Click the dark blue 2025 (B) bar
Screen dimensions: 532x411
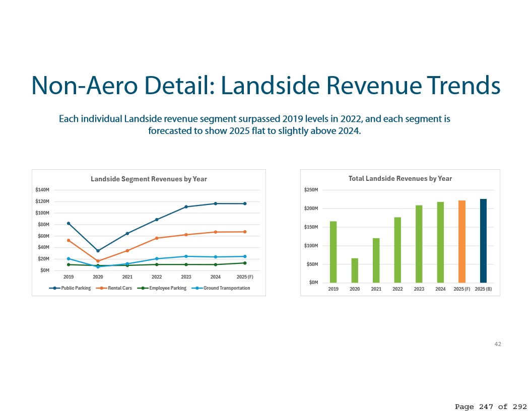tap(483, 241)
